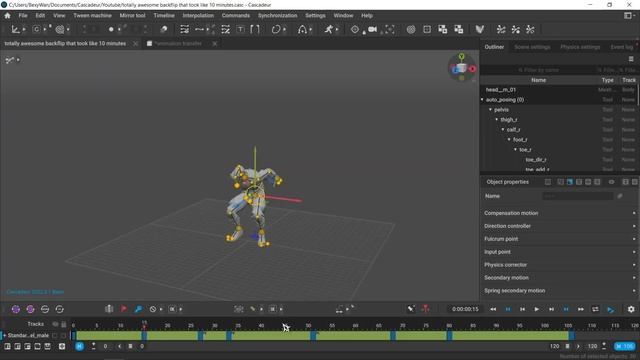Click the Home icon in menu bar
Image resolution: width=640 pixels, height=360 pixels.
pos(7,16)
